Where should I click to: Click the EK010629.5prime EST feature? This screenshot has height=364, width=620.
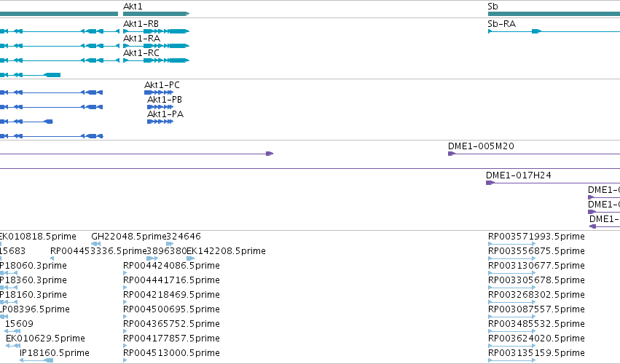point(13,346)
